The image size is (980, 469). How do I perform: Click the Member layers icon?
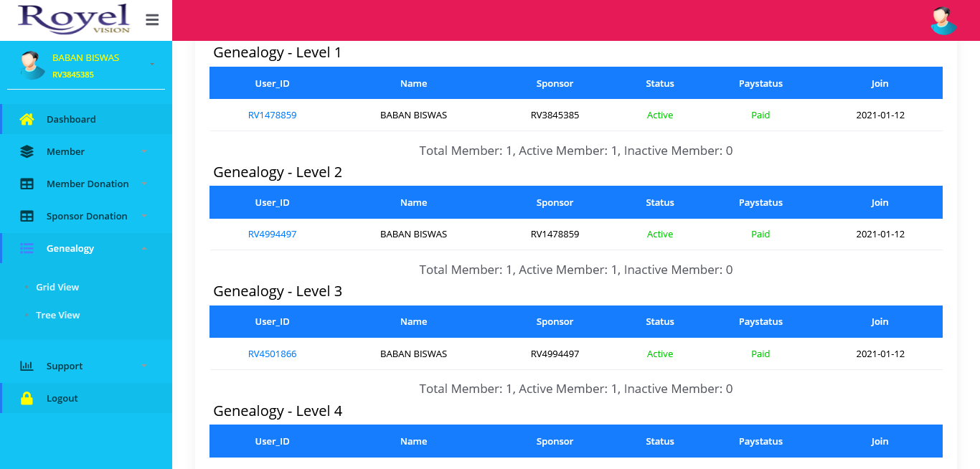(x=27, y=151)
